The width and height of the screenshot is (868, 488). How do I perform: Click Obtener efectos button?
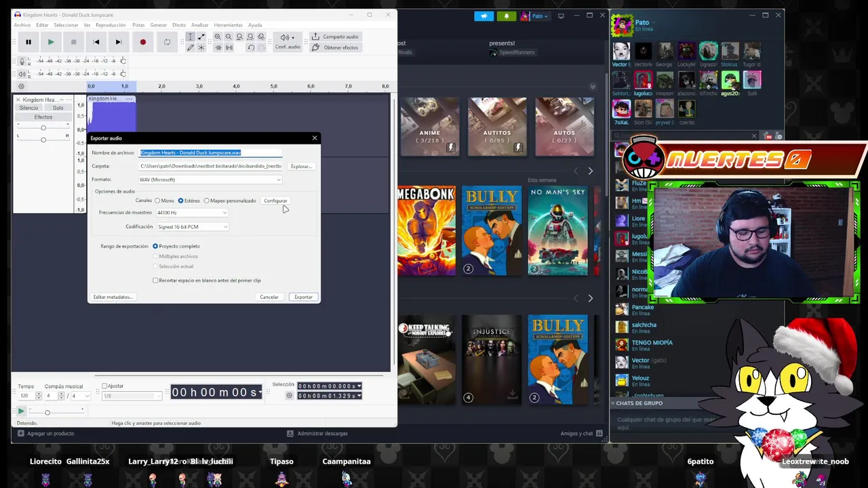pyautogui.click(x=336, y=47)
